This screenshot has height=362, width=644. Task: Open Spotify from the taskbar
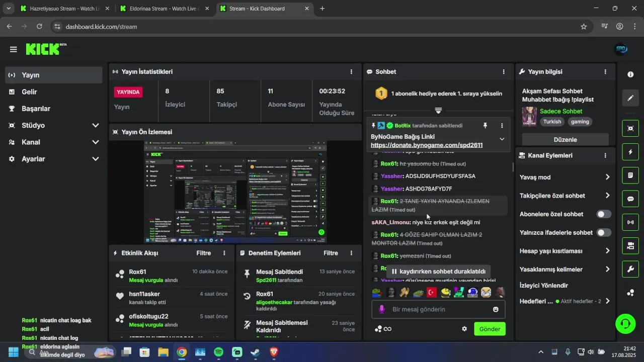pyautogui.click(x=219, y=352)
